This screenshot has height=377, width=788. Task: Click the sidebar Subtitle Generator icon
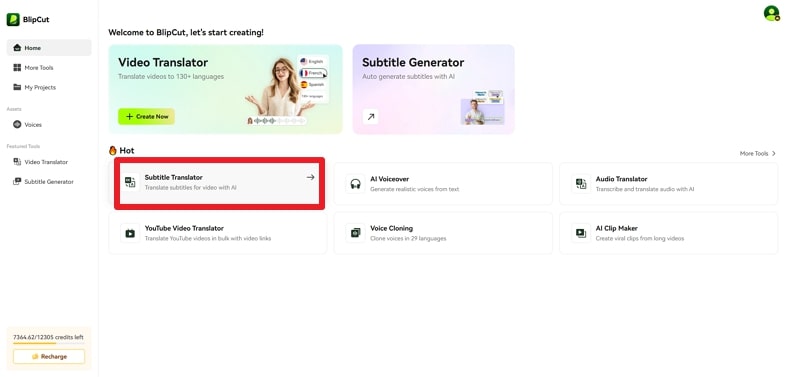click(17, 181)
